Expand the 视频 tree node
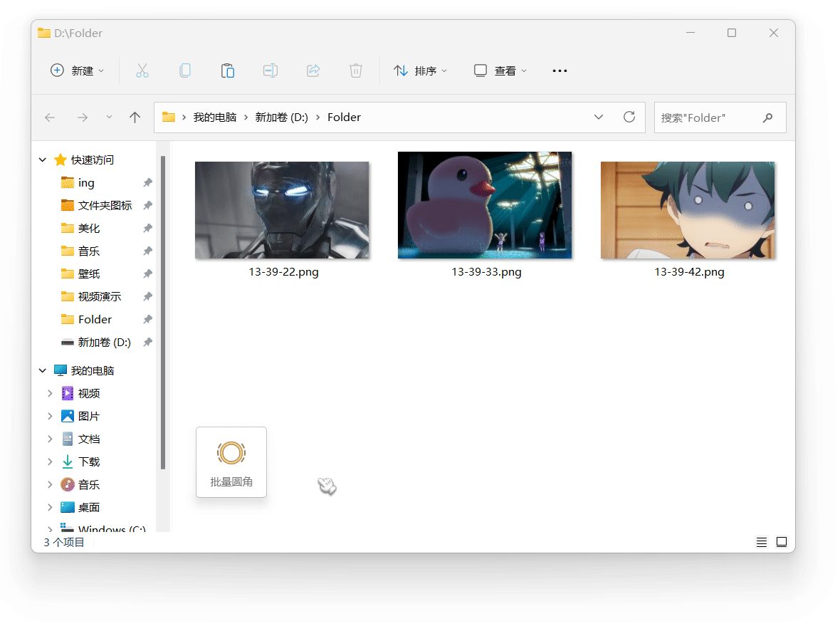Viewport: 840px width, 626px height. [x=50, y=393]
